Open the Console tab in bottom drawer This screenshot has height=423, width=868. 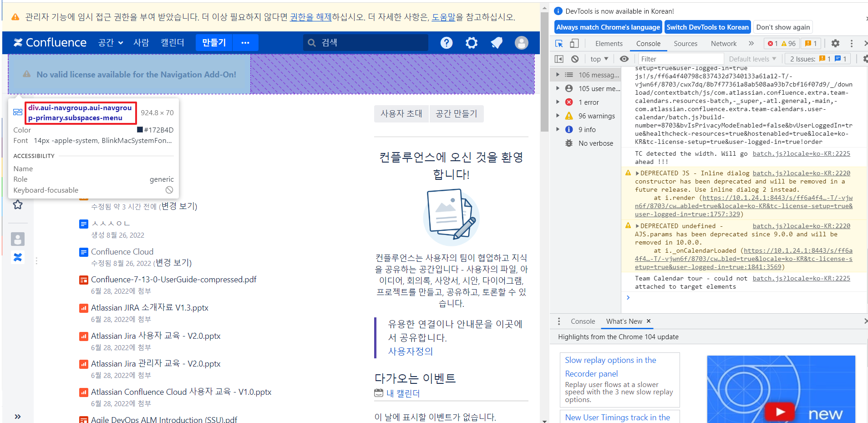[x=583, y=321]
